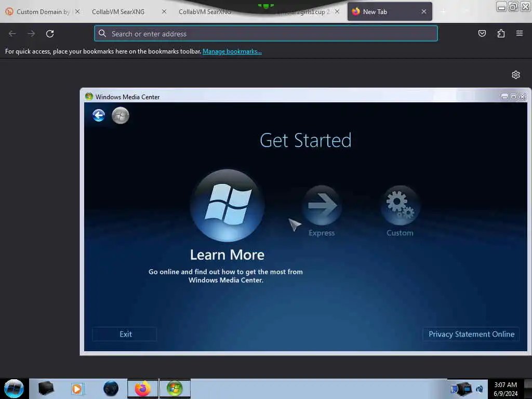532x399 pixels.
Task: Switch to the second CollabVM SearXNG tab
Action: pyautogui.click(x=205, y=12)
